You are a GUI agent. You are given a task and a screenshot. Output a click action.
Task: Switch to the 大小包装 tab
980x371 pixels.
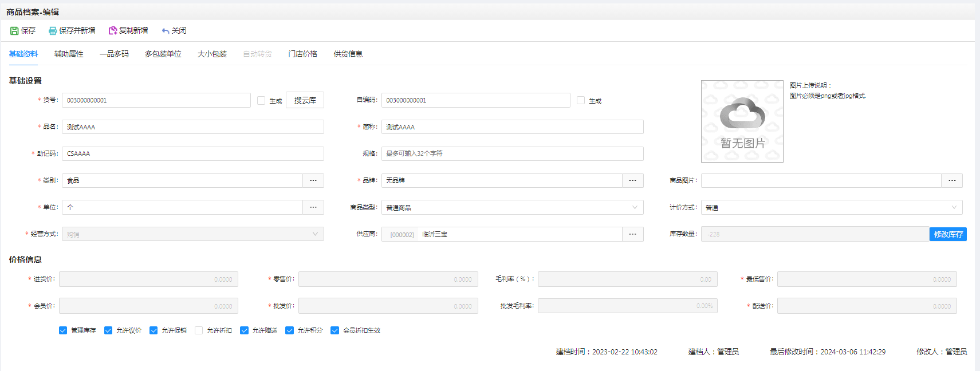(212, 54)
